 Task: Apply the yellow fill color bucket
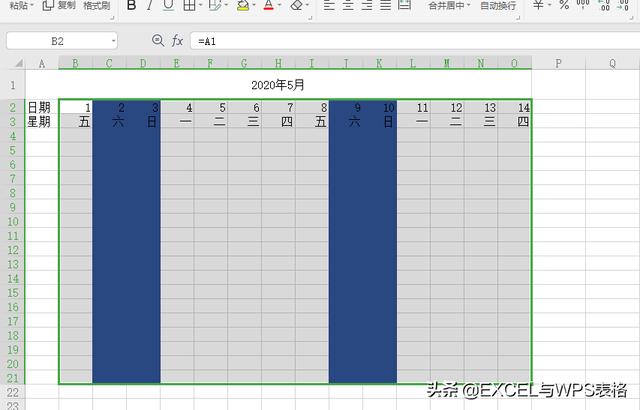tap(243, 5)
